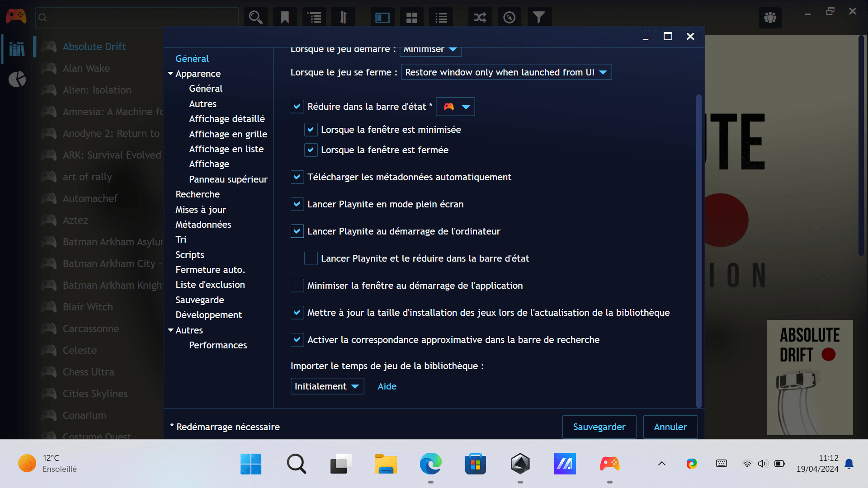Open the clock toolbar icon
Image resolution: width=868 pixels, height=488 pixels.
[509, 18]
